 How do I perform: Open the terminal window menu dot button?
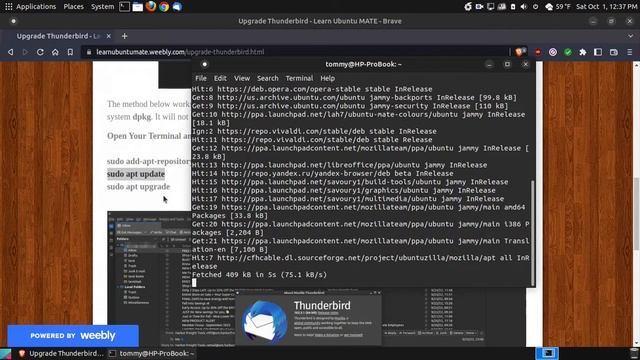point(205,64)
